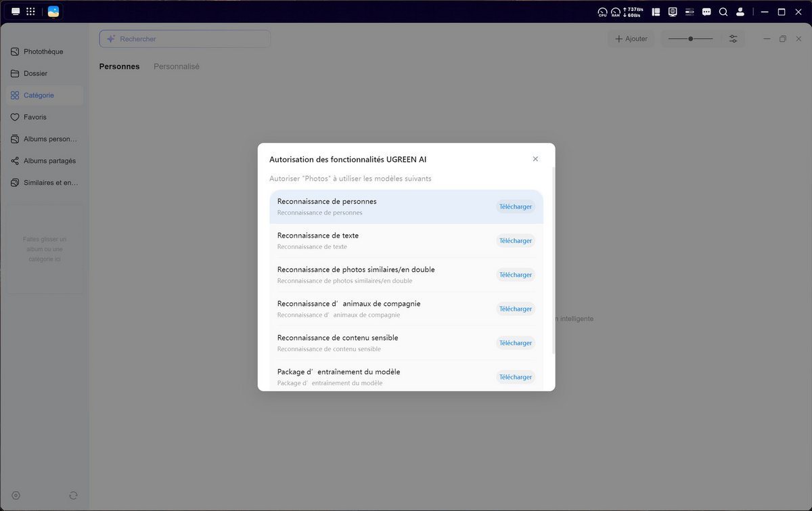Viewport: 812px width, 511px height.
Task: Open Favoris in the sidebar
Action: (45, 117)
